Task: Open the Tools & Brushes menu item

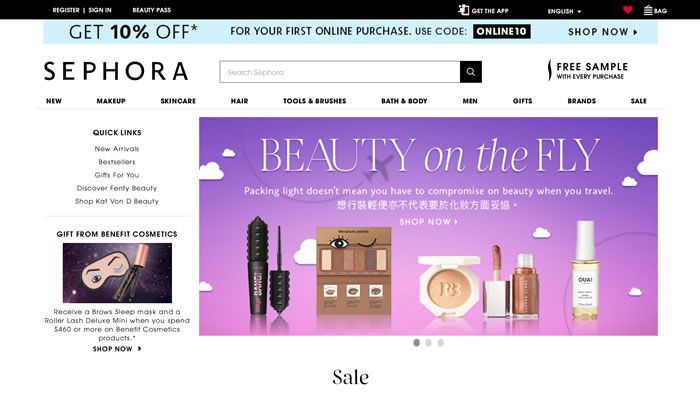Action: (x=315, y=101)
